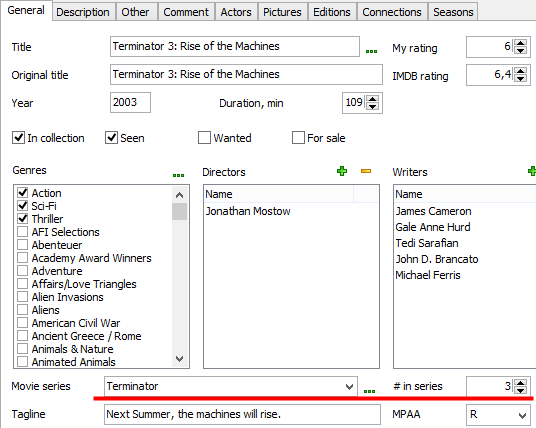Click the My rating value field
Viewport: 536px width, 428px height.
pyautogui.click(x=491, y=47)
